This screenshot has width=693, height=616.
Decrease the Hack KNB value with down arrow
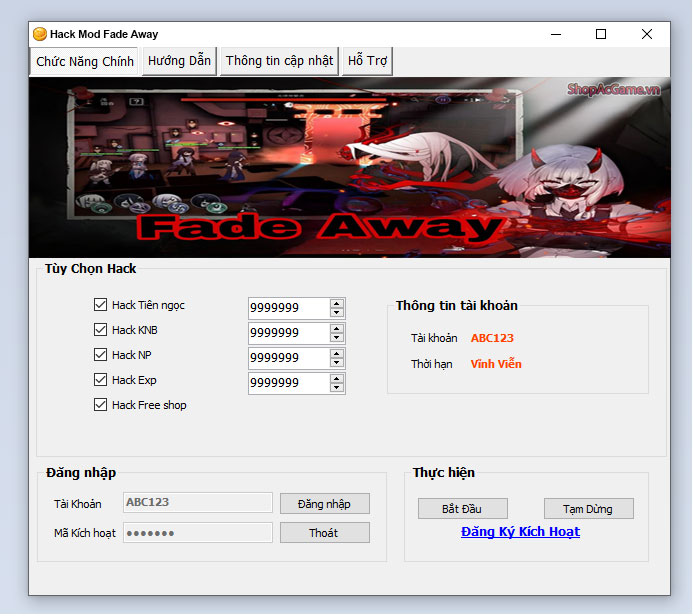click(x=337, y=338)
